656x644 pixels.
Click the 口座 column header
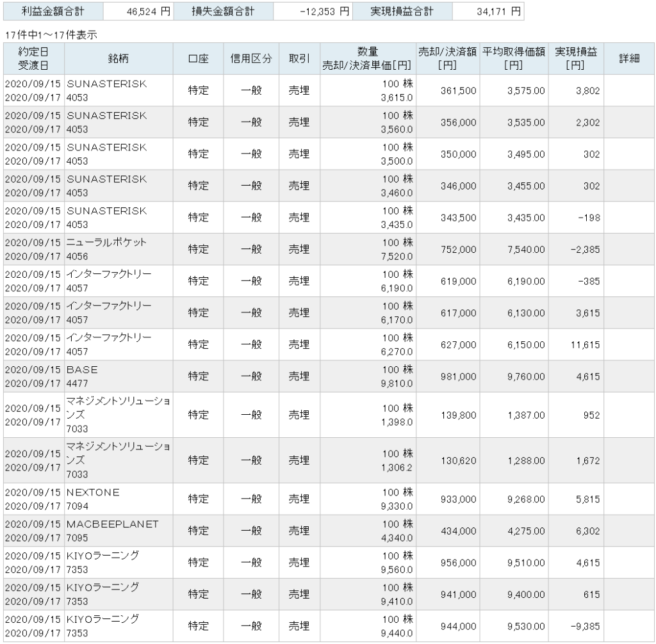(x=198, y=58)
